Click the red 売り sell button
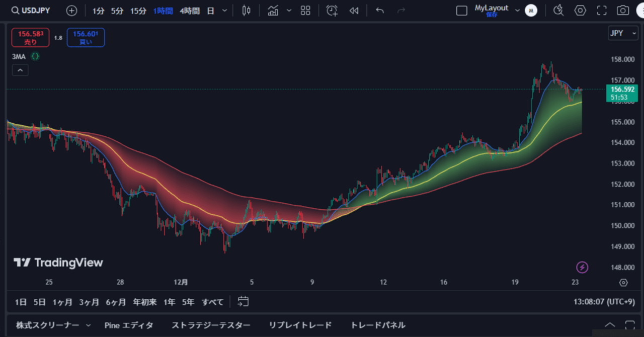Image resolution: width=644 pixels, height=337 pixels. 31,38
